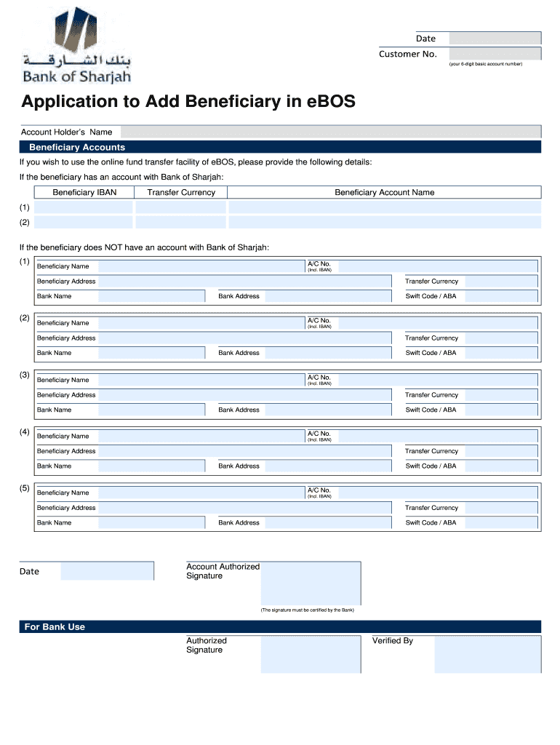Select Swift Code / ABA field in section (4)
This screenshot has width=560, height=745.
coord(501,466)
